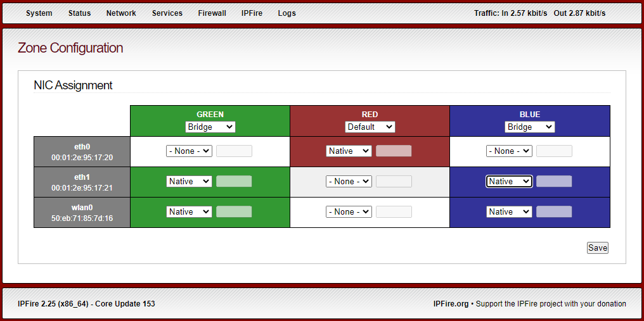Click the NIC Assignment heading

[73, 85]
